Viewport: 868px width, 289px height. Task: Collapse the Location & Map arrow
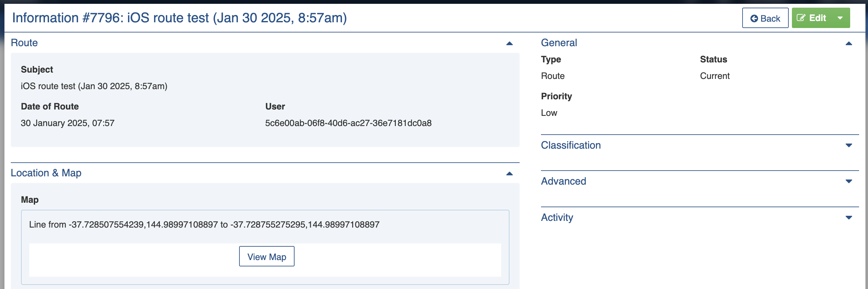pos(509,174)
